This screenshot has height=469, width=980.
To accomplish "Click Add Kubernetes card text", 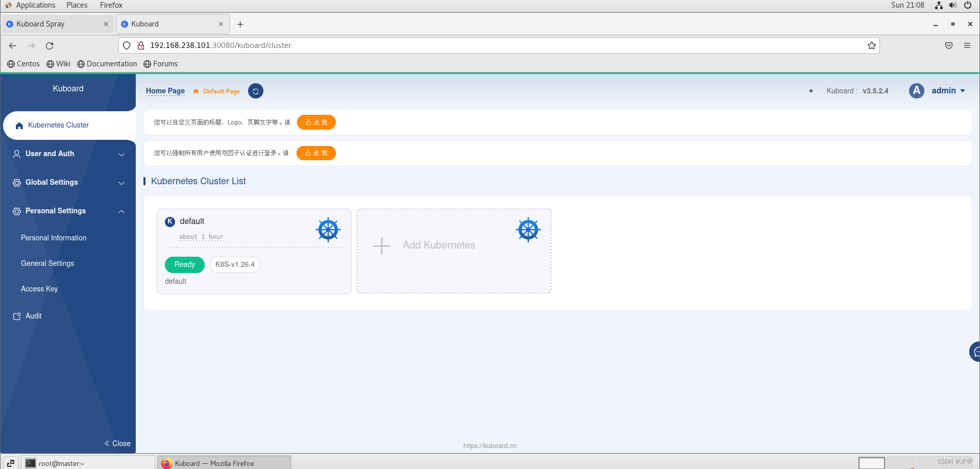I will pyautogui.click(x=439, y=245).
